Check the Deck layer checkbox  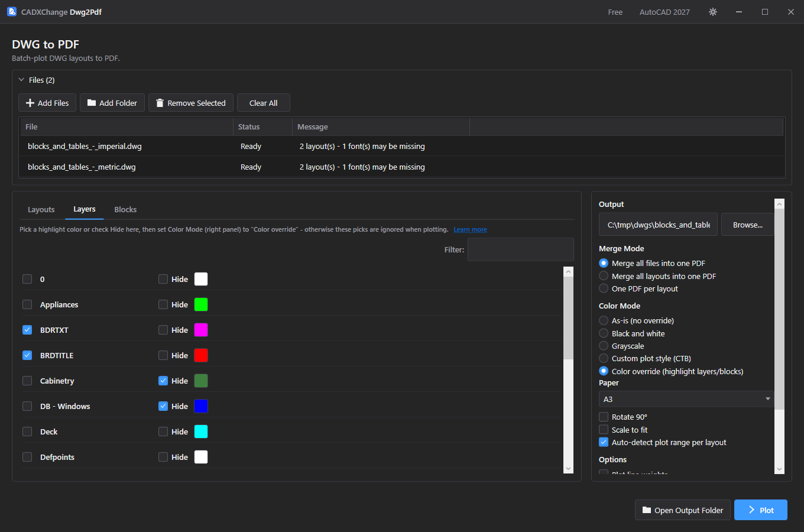point(27,432)
